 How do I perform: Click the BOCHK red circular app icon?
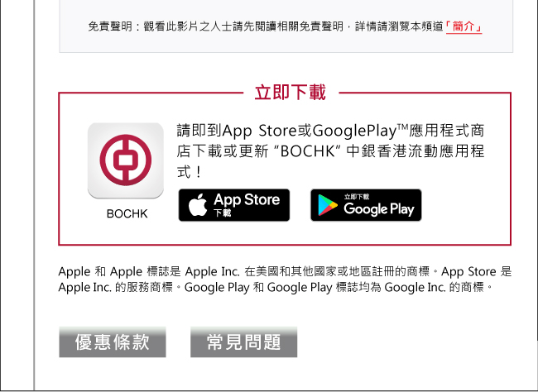click(126, 160)
